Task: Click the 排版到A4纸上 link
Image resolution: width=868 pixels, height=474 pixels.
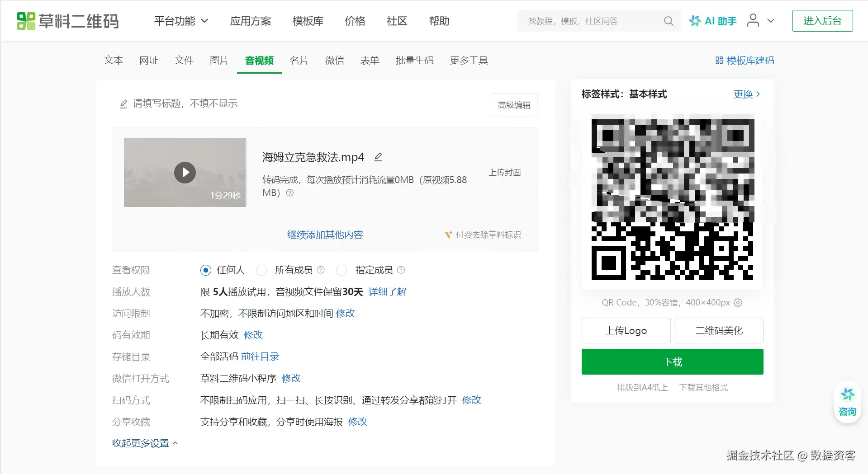Action: click(642, 387)
